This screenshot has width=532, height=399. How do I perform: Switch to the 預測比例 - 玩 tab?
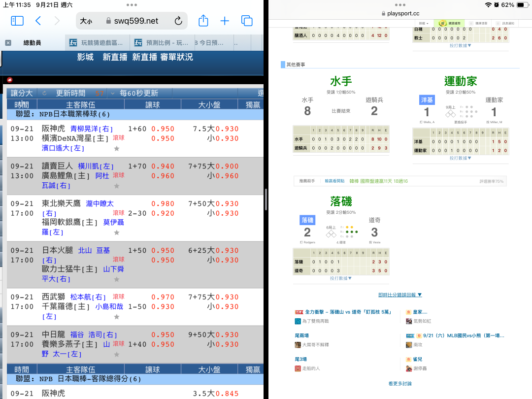pyautogui.click(x=162, y=43)
